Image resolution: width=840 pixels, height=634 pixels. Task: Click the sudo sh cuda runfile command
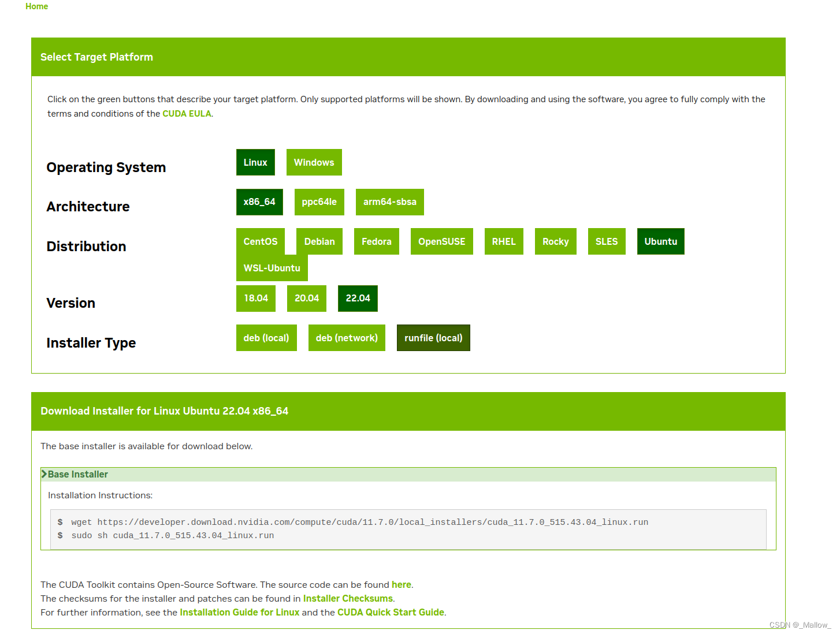(173, 535)
